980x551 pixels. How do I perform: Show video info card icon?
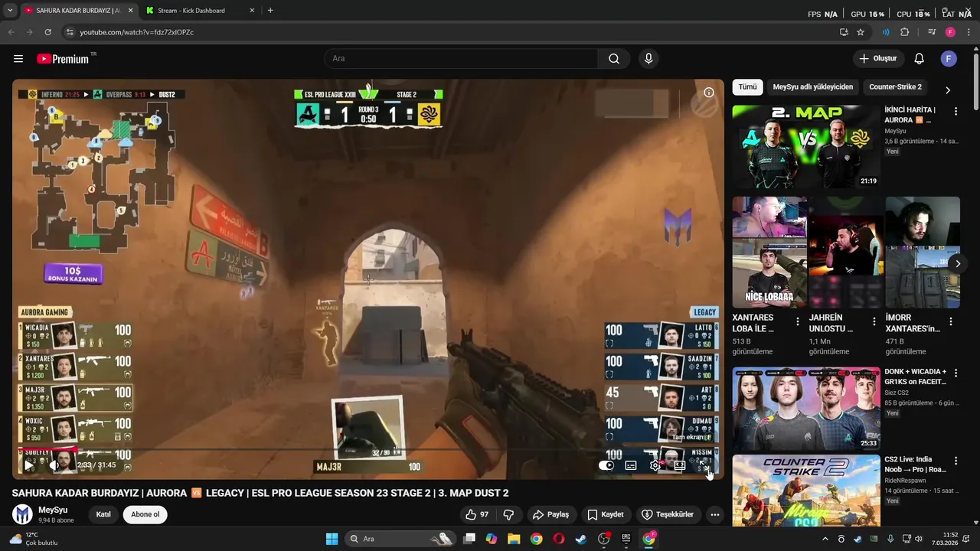pos(709,93)
